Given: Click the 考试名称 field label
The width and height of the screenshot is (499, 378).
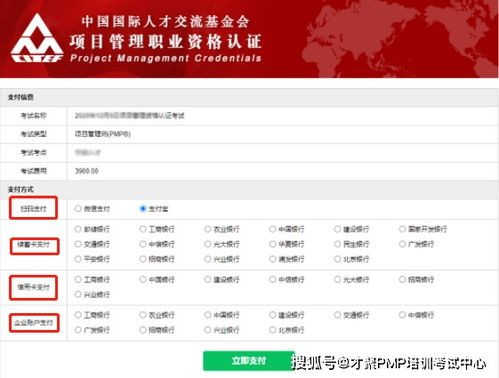Looking at the screenshot, I should (x=33, y=116).
